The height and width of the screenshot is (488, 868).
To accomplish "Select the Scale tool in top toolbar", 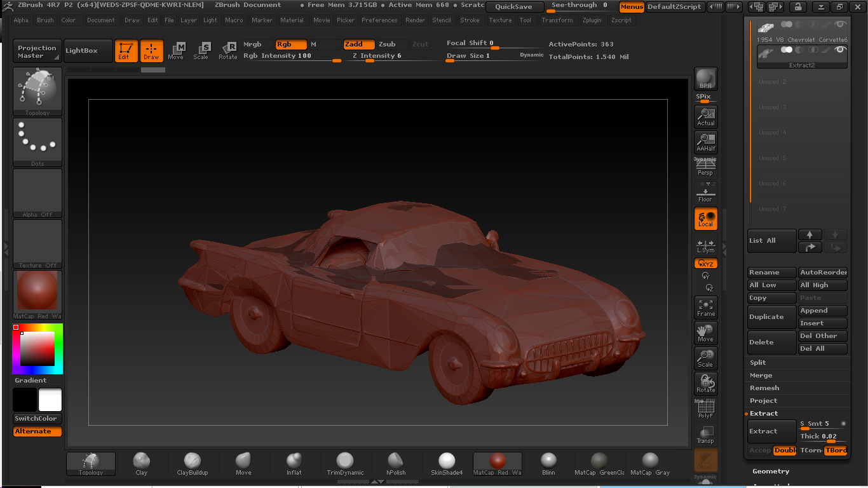I will pos(201,51).
